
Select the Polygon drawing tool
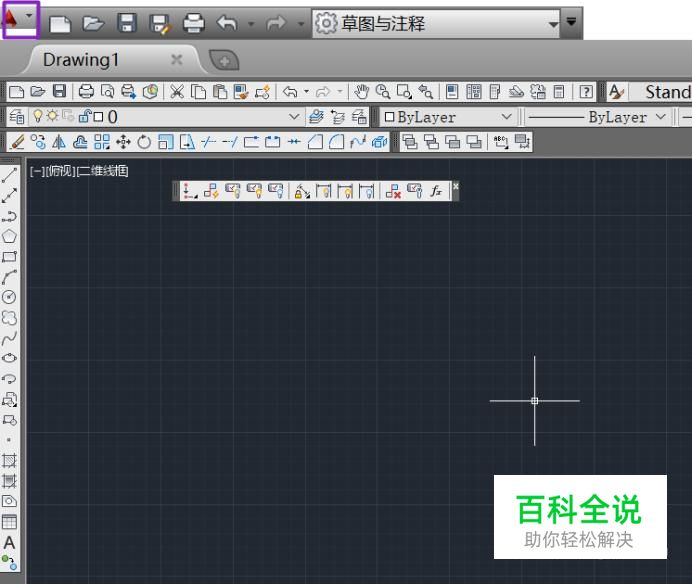(x=9, y=236)
